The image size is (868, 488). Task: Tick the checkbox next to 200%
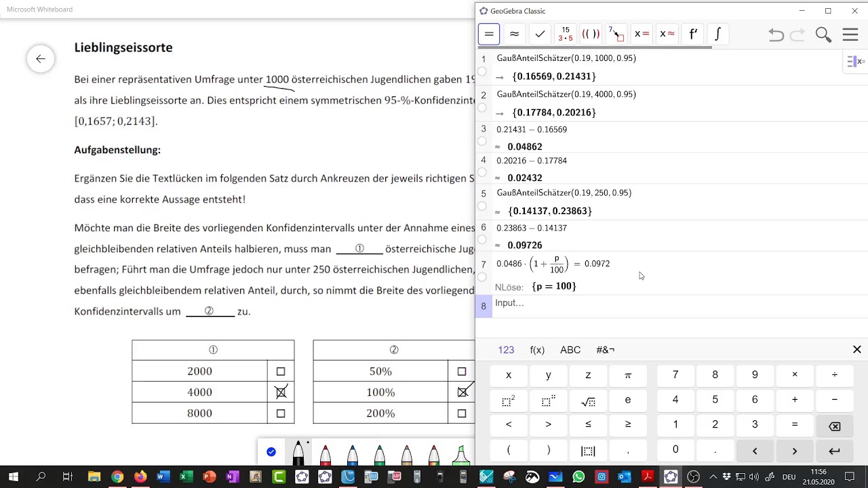[462, 413]
